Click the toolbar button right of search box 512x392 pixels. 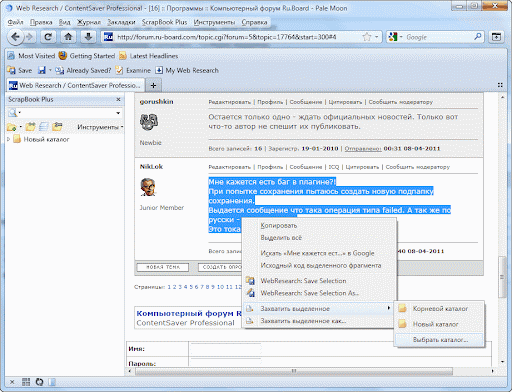pyautogui.click(x=496, y=37)
